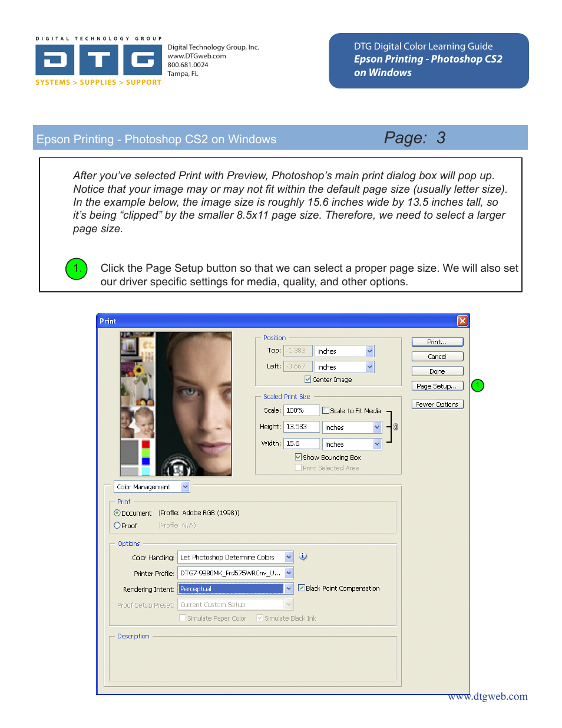
Task: Toggle the Center Image checkbox
Action: coord(308,379)
